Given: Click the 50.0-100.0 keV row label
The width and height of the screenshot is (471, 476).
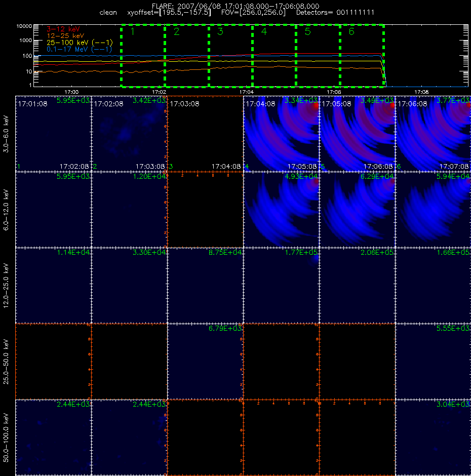Looking at the screenshot, I should [6, 438].
